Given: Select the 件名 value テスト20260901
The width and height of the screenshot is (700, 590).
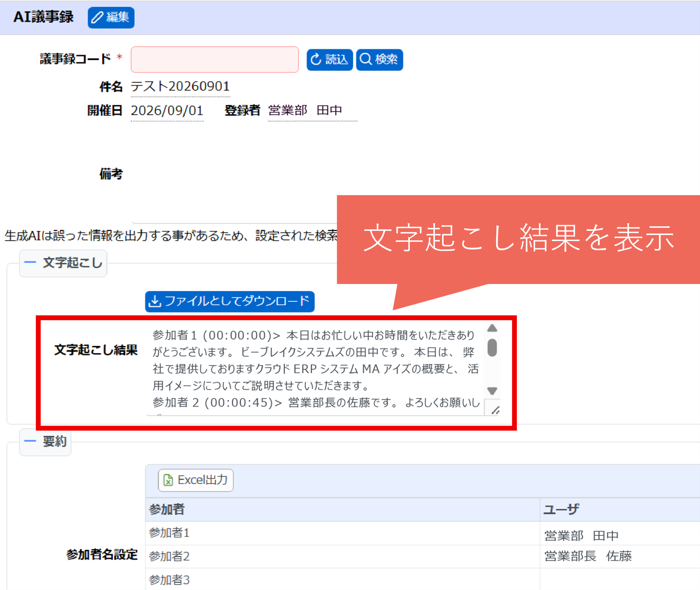Looking at the screenshot, I should tap(180, 87).
